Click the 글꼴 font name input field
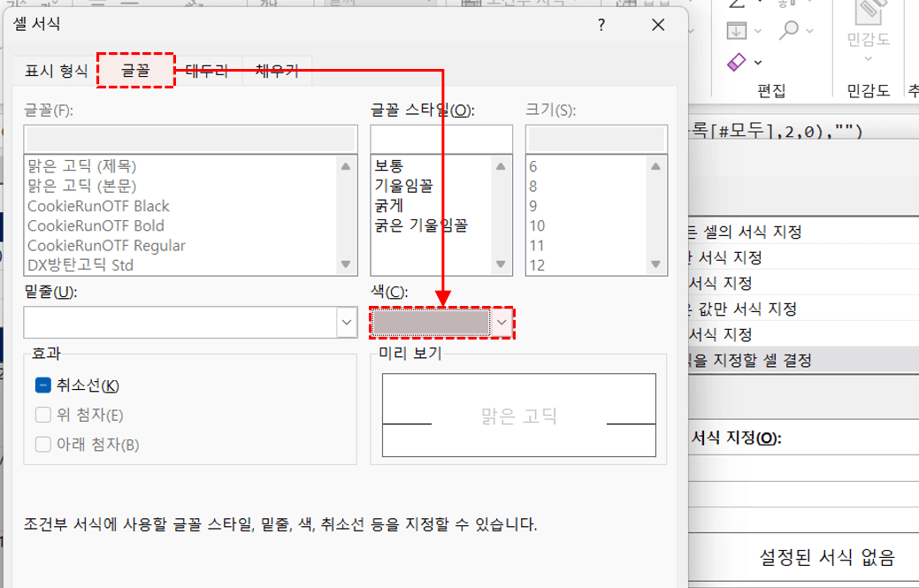The width and height of the screenshot is (919, 588). point(190,140)
